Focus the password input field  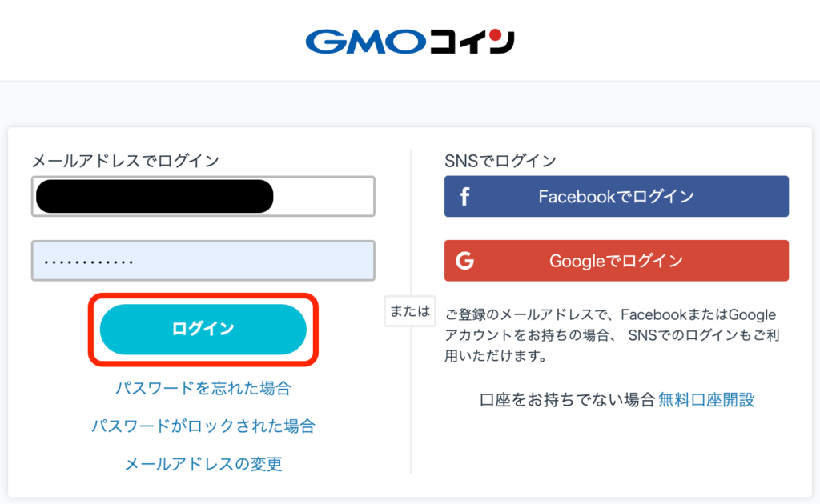coord(203,261)
